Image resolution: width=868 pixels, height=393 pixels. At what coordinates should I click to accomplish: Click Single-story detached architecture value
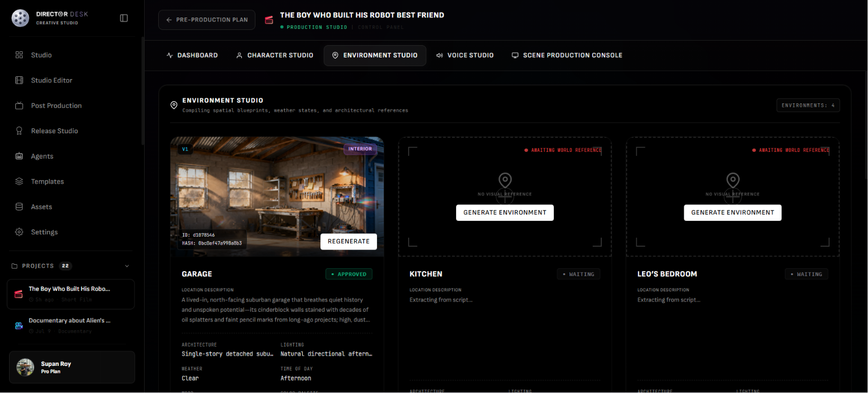pos(227,354)
